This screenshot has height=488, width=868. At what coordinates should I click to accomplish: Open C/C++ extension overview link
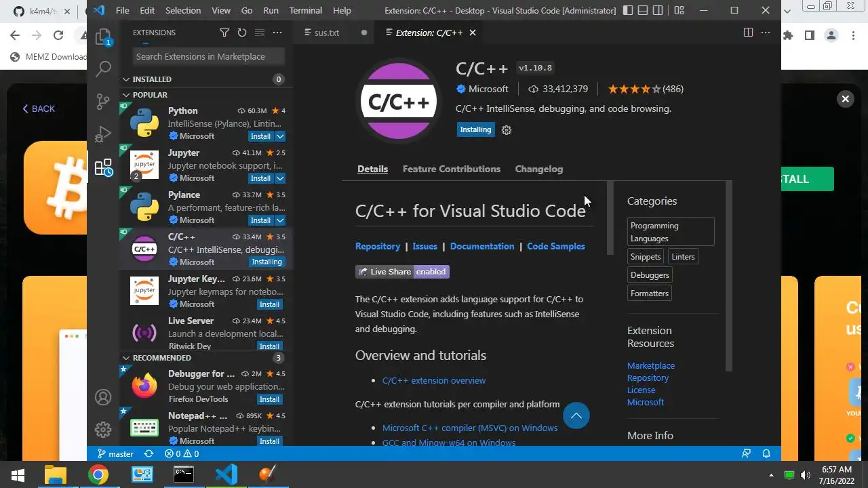click(x=434, y=380)
